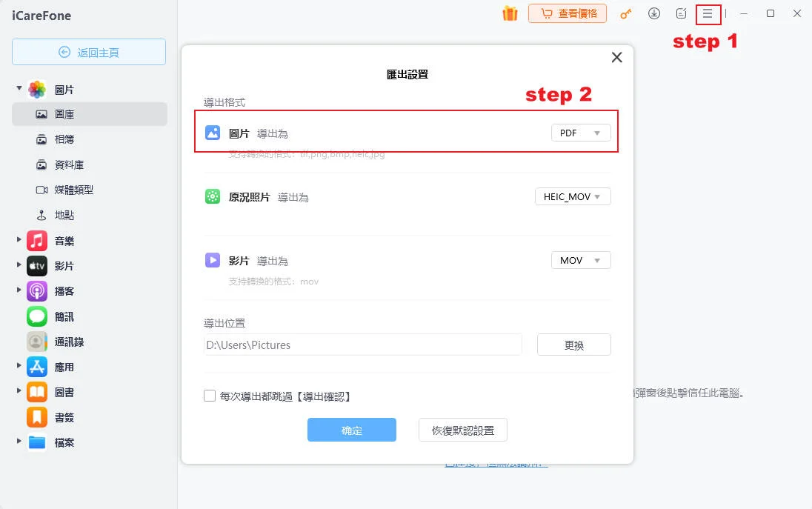Open the hamburger menu icon
The height and width of the screenshot is (509, 812).
coord(708,13)
